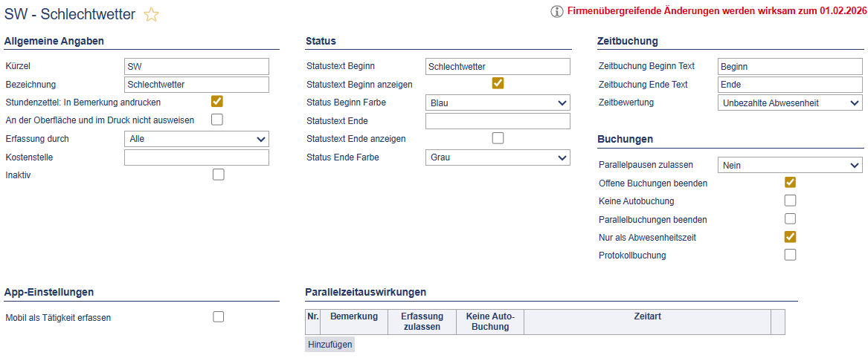Enable Keine Autobuchung checkbox

pyautogui.click(x=790, y=201)
